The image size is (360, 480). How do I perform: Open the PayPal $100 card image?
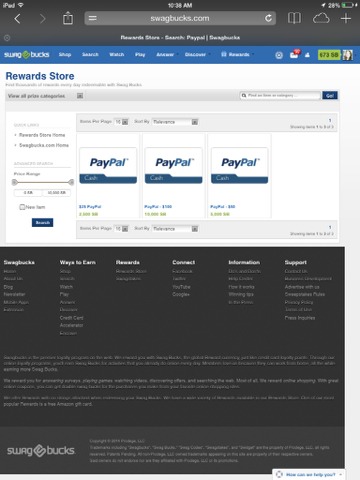click(173, 166)
